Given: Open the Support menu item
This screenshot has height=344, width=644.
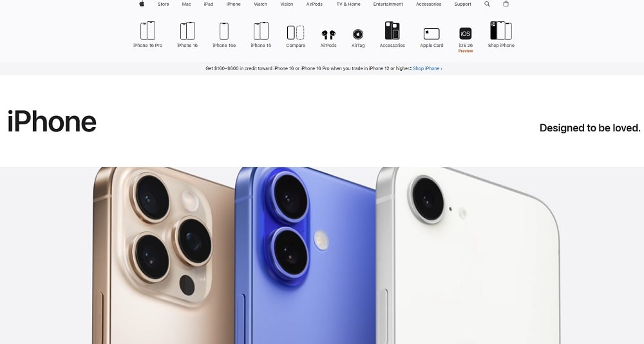Looking at the screenshot, I should click(x=462, y=4).
